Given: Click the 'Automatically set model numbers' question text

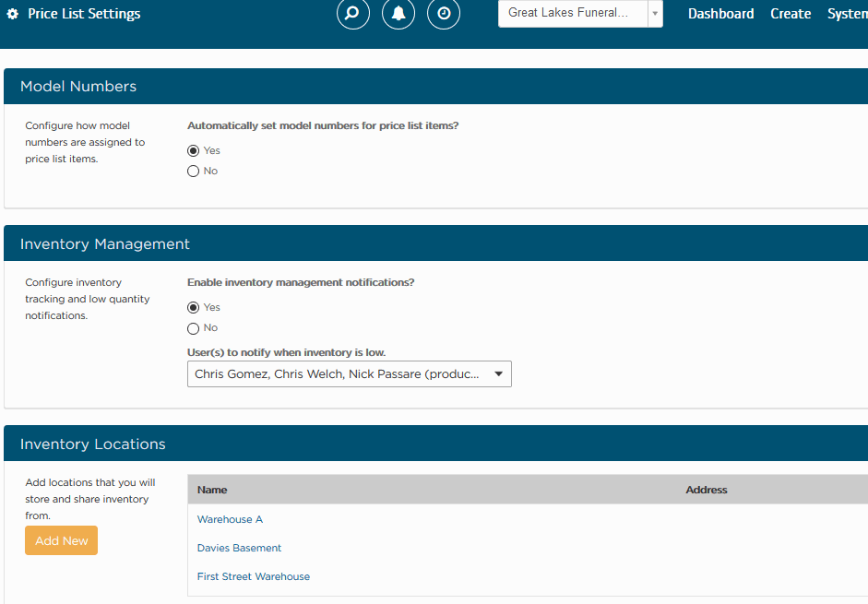Looking at the screenshot, I should click(x=323, y=125).
